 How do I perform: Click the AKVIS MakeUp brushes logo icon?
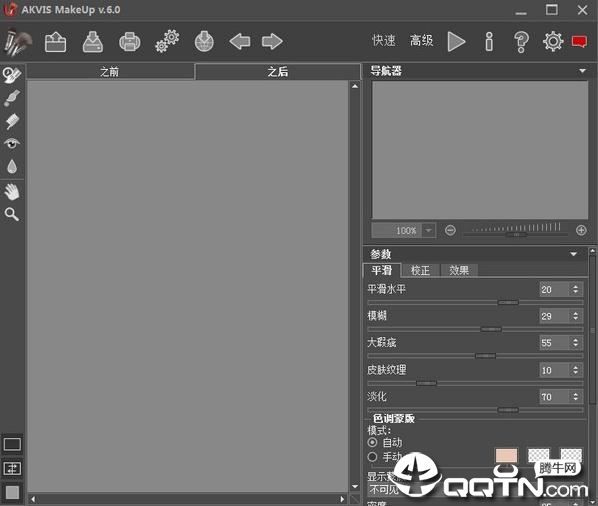(18, 42)
